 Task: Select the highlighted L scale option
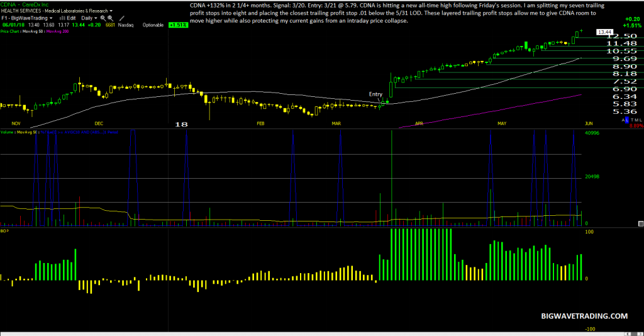[627, 120]
